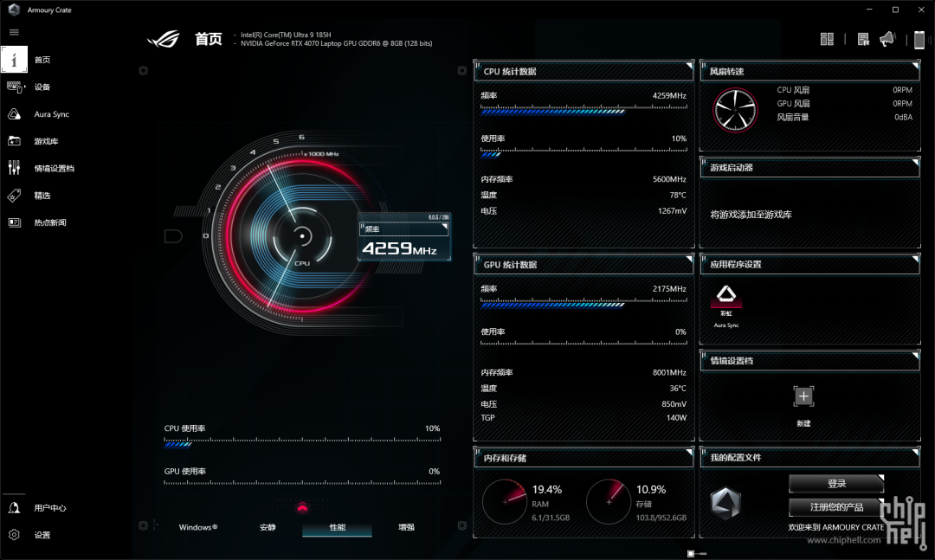The width and height of the screenshot is (935, 560).
Task: Launch the Aura Sync app tile
Action: [x=726, y=306]
